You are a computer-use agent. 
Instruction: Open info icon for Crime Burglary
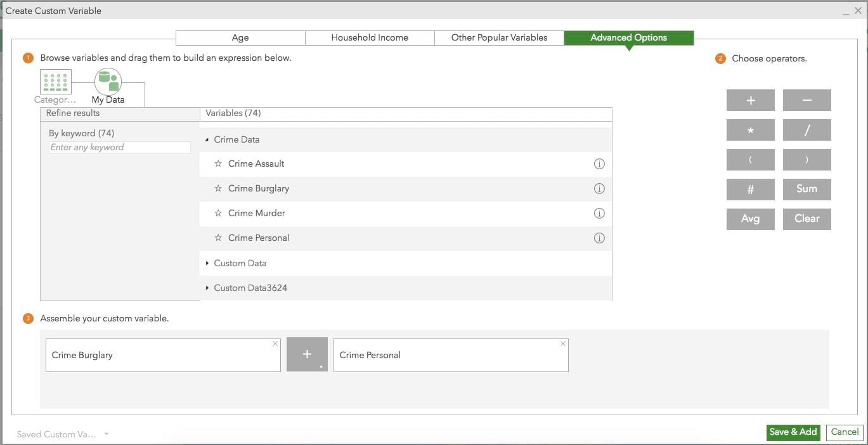[599, 189]
